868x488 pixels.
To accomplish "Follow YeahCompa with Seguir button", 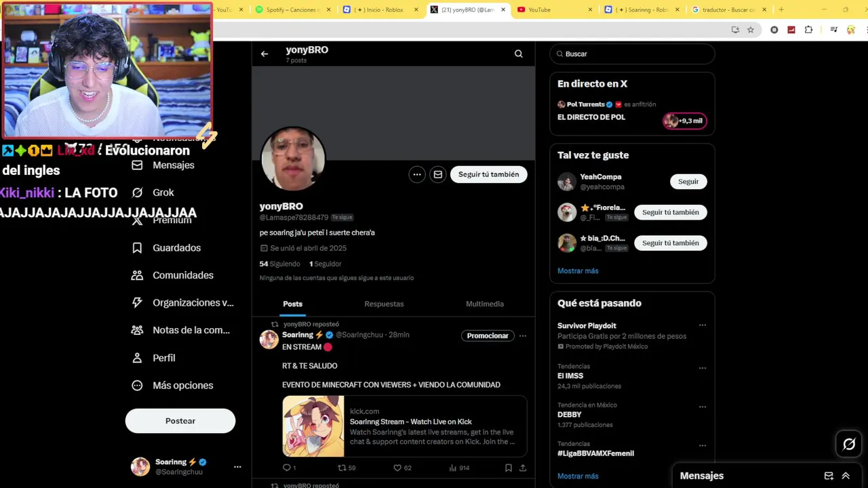I will click(688, 182).
